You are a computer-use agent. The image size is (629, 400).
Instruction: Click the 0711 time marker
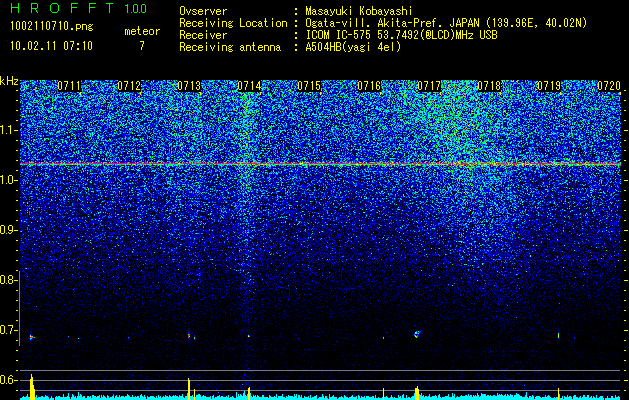[x=69, y=86]
